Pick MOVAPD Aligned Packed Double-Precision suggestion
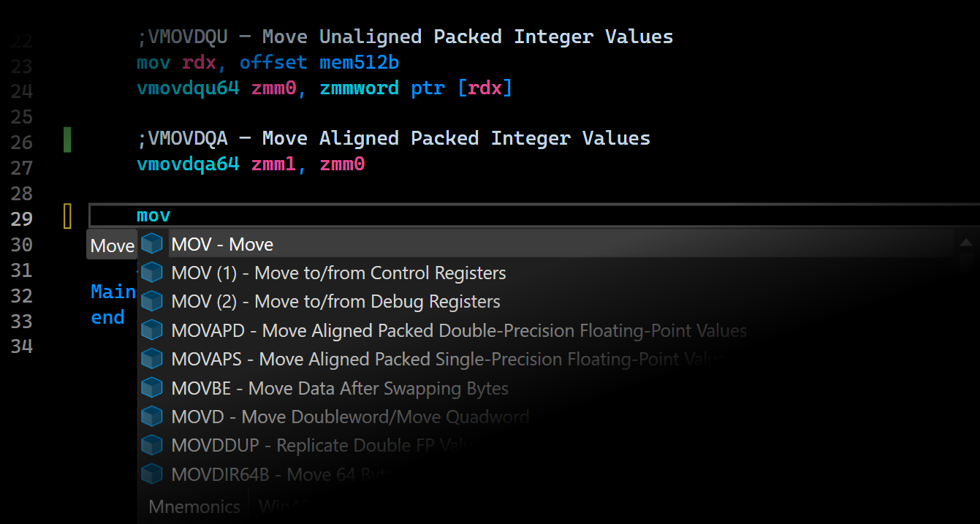Screen dimensions: 980x524 [x=548, y=330]
